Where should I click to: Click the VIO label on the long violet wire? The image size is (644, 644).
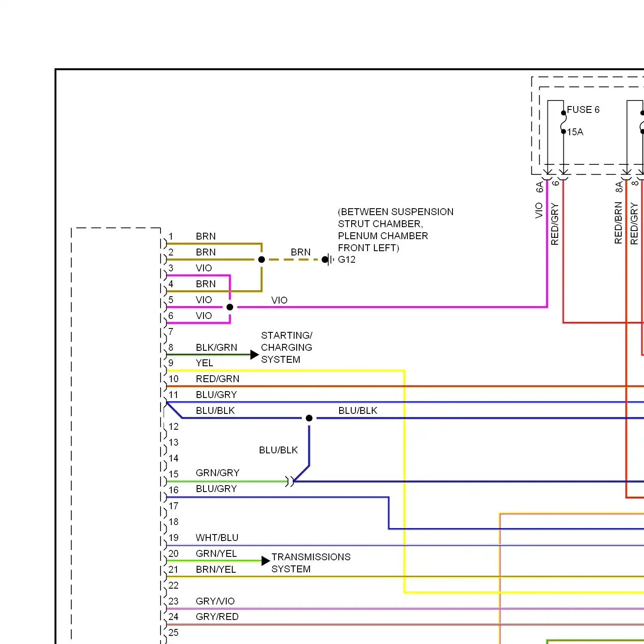279,301
